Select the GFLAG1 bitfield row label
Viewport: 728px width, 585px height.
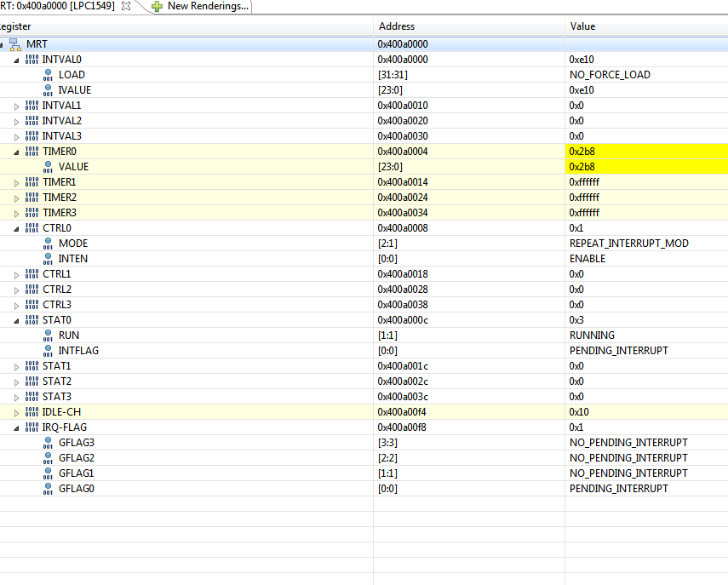[x=76, y=473]
